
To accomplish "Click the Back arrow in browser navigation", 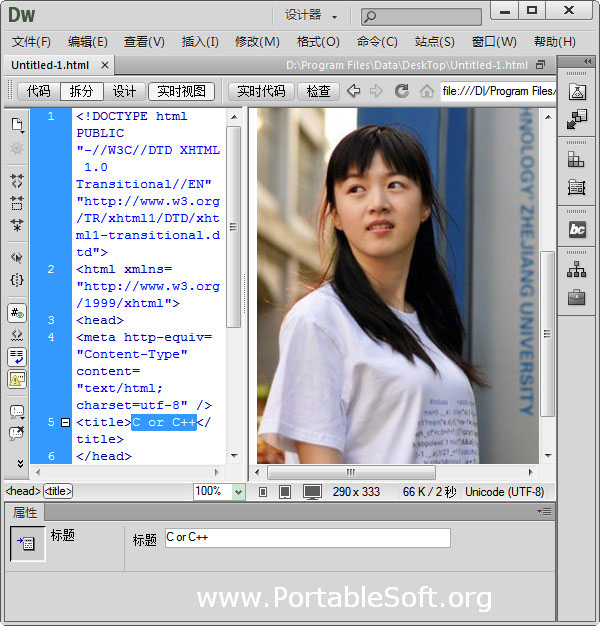I will coord(353,91).
